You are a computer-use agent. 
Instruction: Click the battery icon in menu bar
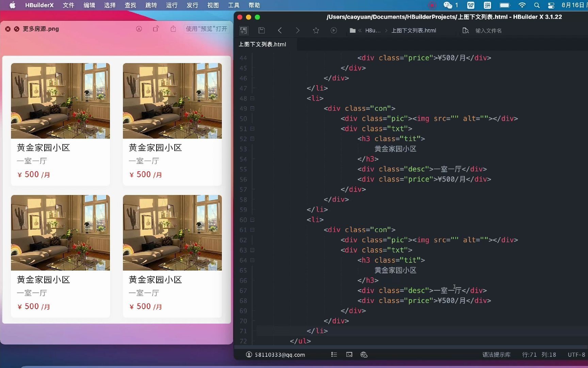tap(505, 5)
